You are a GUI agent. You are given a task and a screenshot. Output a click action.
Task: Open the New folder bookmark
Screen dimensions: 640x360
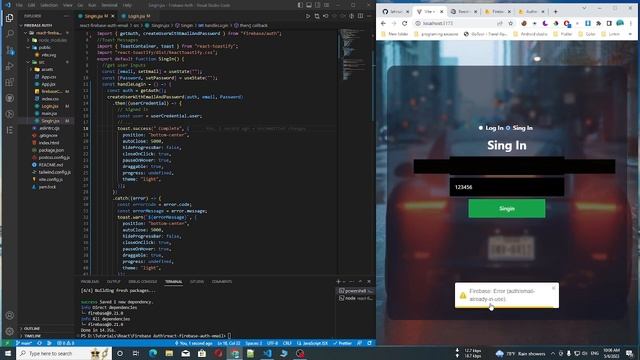coord(394,34)
